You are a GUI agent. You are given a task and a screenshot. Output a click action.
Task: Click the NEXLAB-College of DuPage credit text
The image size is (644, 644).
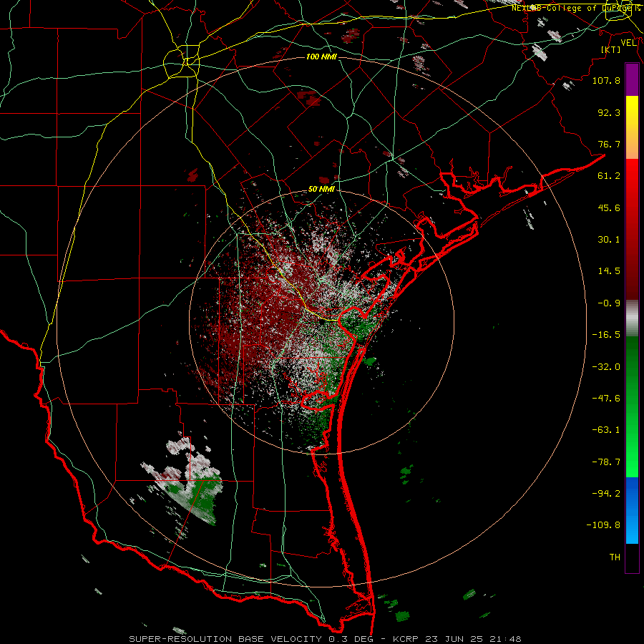point(576,8)
